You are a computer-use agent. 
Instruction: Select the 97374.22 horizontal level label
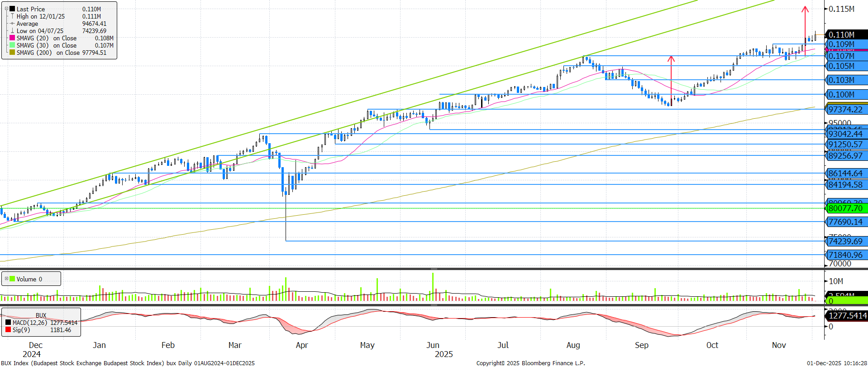point(845,110)
